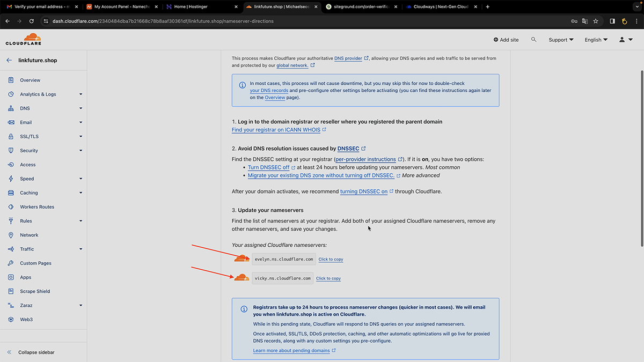
Task: Expand the Rules submenu arrow
Action: pyautogui.click(x=80, y=221)
